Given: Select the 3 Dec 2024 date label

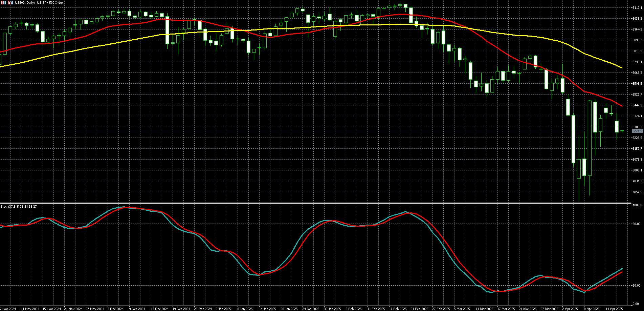Looking at the screenshot, I should [116, 309].
